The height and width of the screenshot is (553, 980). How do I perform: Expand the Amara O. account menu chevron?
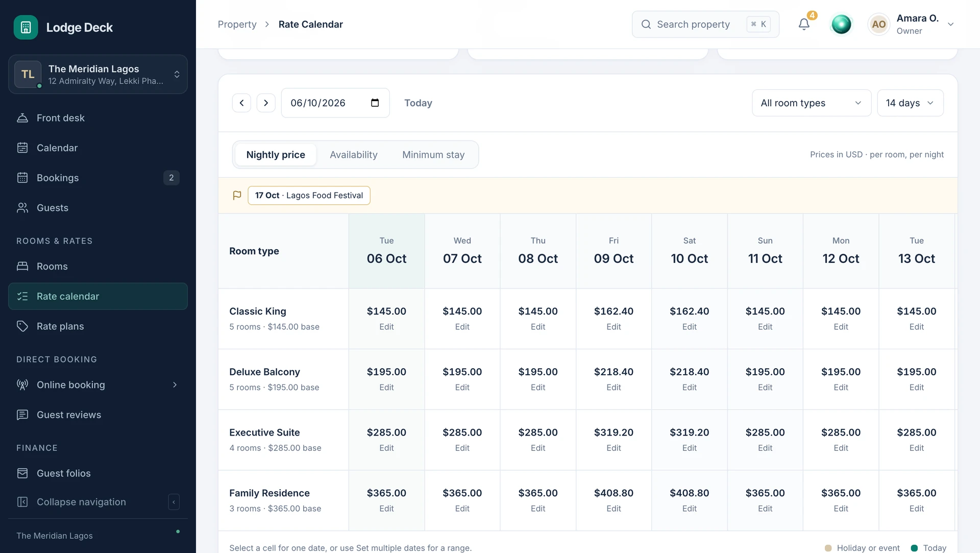pyautogui.click(x=950, y=24)
